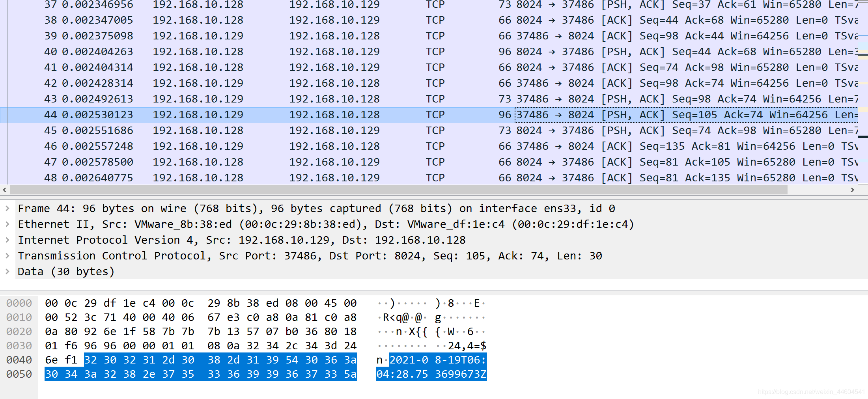Expand the Ethernet II tree node
868x399 pixels.
pyautogui.click(x=7, y=224)
